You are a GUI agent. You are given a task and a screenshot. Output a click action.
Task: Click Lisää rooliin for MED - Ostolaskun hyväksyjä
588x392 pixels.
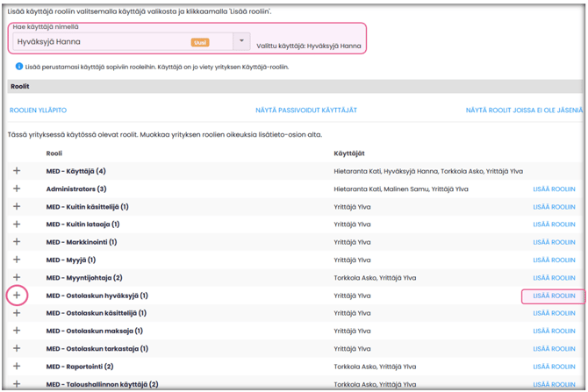(554, 296)
